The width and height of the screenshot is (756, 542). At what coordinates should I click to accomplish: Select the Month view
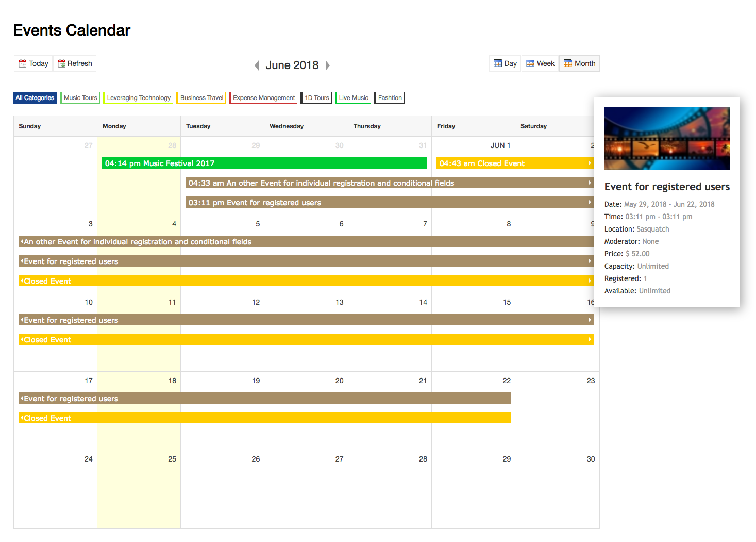tap(579, 63)
